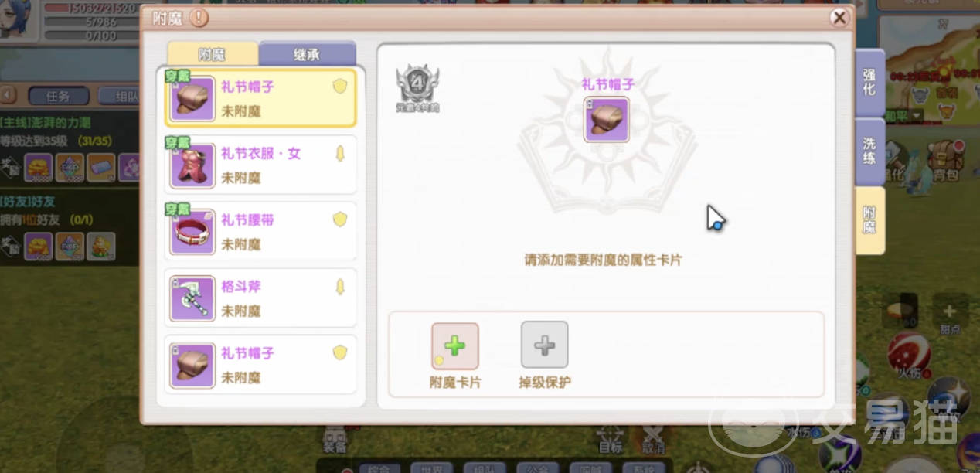Viewport: 980px width, 473px height.
Task: Click the orange exclamation info icon beside 附魔
Action: [x=199, y=18]
